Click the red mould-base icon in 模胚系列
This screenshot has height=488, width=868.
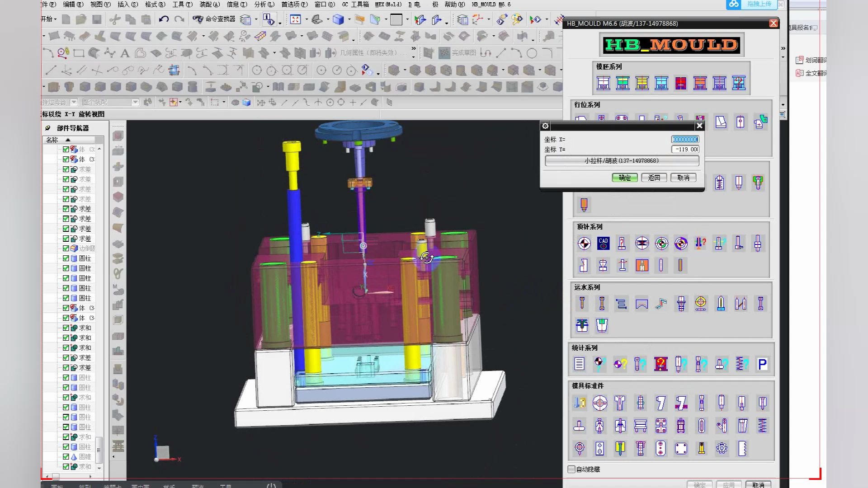[681, 83]
